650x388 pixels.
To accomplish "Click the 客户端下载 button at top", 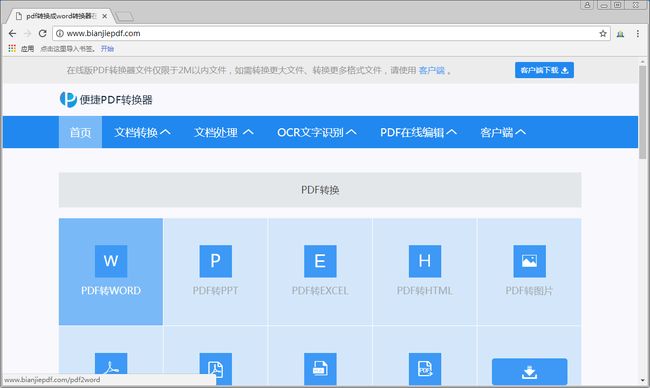I will [x=544, y=70].
